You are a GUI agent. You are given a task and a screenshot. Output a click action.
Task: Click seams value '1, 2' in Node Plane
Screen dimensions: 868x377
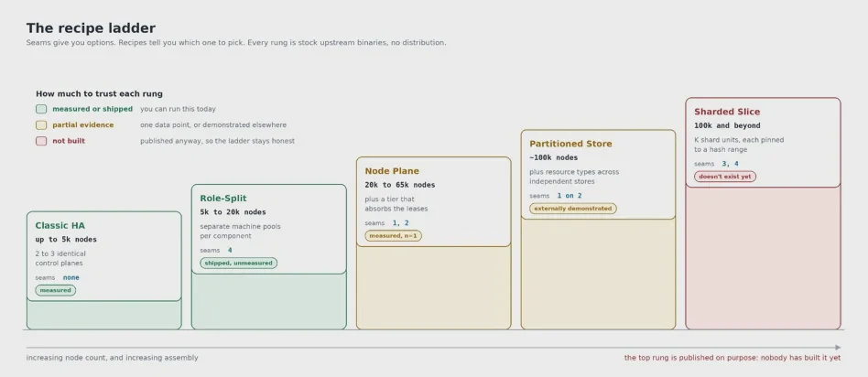(x=401, y=223)
